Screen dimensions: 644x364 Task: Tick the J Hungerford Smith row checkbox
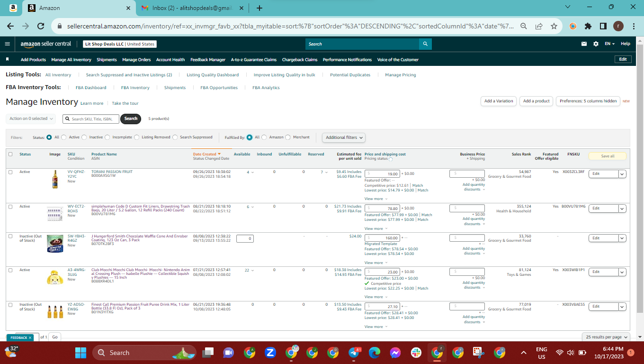(10, 236)
